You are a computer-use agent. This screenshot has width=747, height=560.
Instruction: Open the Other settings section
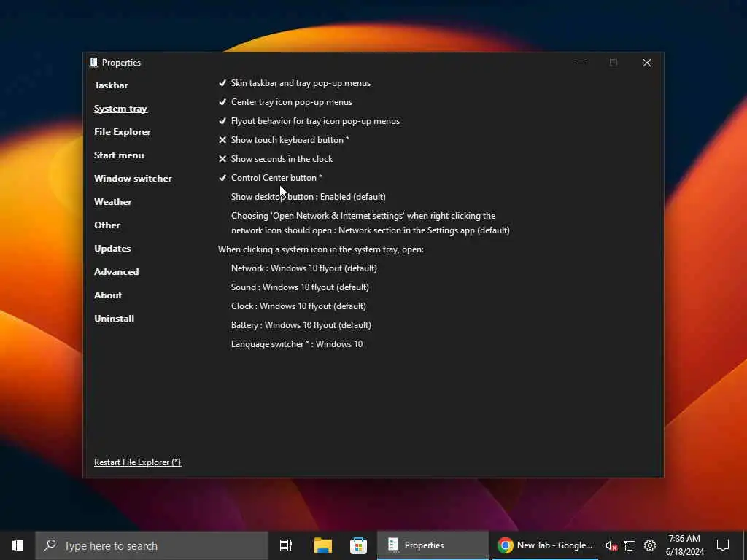pyautogui.click(x=107, y=225)
